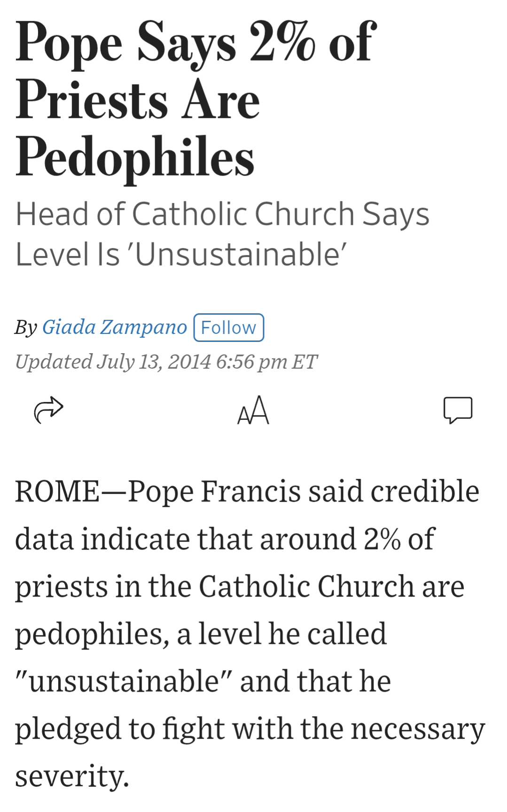
Task: Click "Head of Catholic Church" in the subheadline
Action: (x=185, y=214)
